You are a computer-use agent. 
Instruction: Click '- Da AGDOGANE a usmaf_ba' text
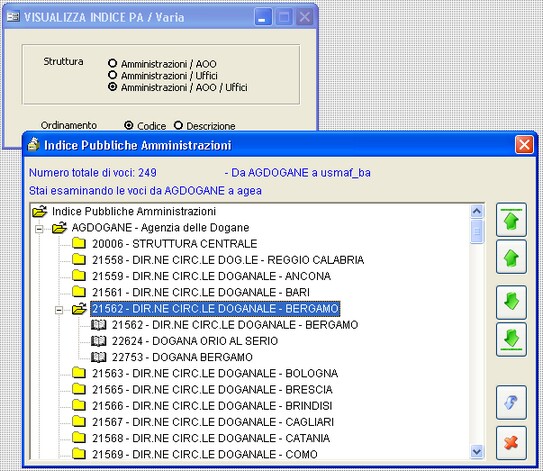tap(297, 172)
